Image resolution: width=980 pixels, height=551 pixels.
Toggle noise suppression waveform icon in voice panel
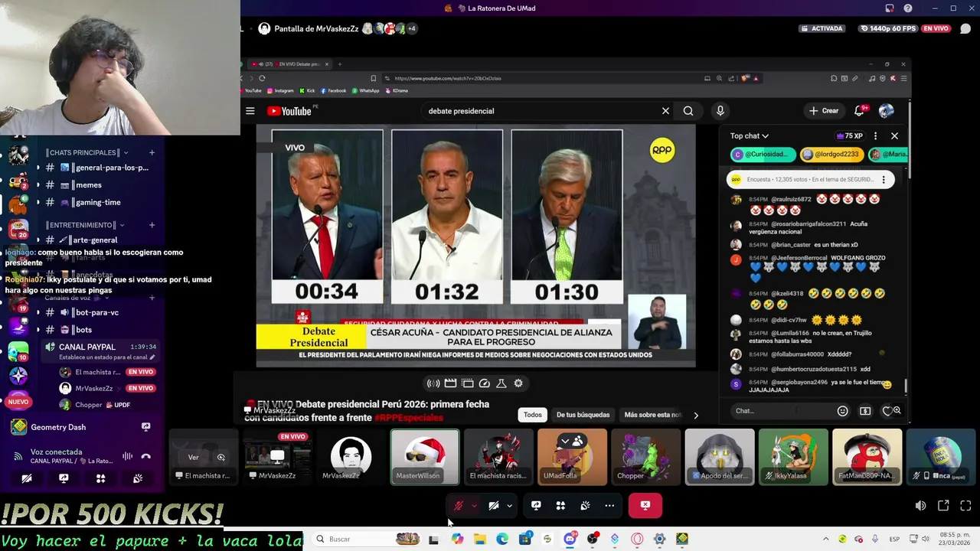[x=127, y=456]
